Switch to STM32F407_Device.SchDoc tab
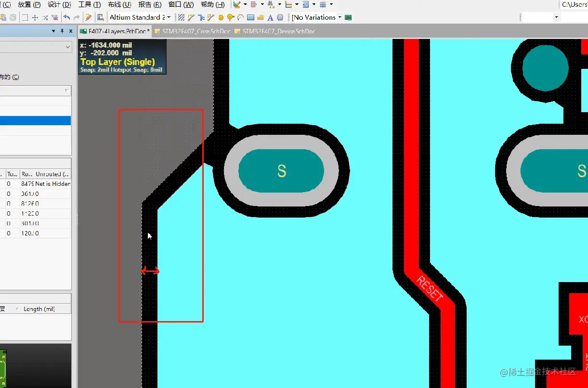The image size is (588, 388). click(274, 31)
